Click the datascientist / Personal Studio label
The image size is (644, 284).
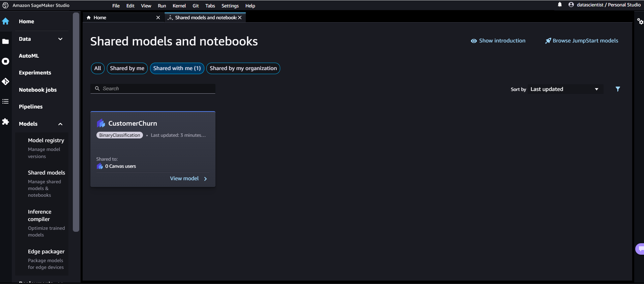tap(609, 5)
